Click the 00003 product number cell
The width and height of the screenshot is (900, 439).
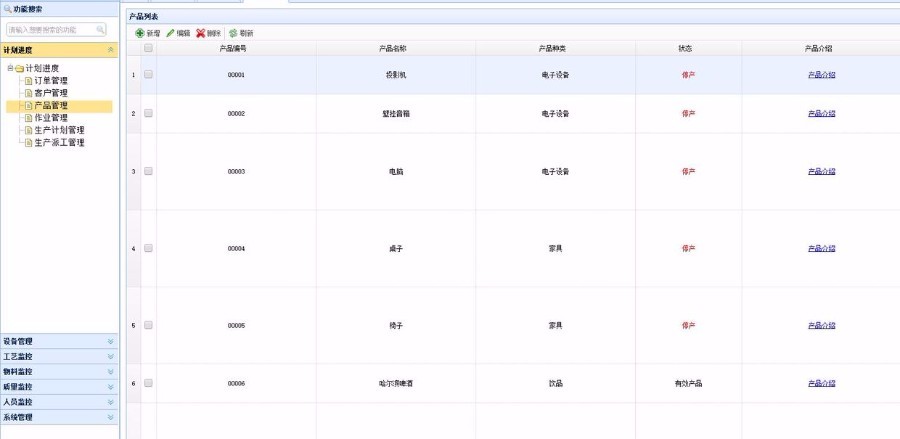(x=236, y=172)
